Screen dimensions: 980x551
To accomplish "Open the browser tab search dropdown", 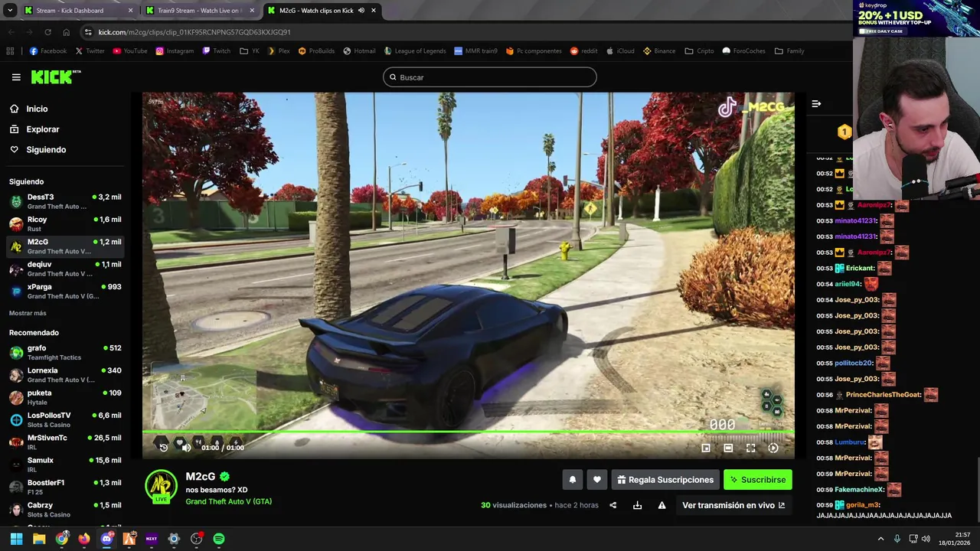I will [9, 11].
